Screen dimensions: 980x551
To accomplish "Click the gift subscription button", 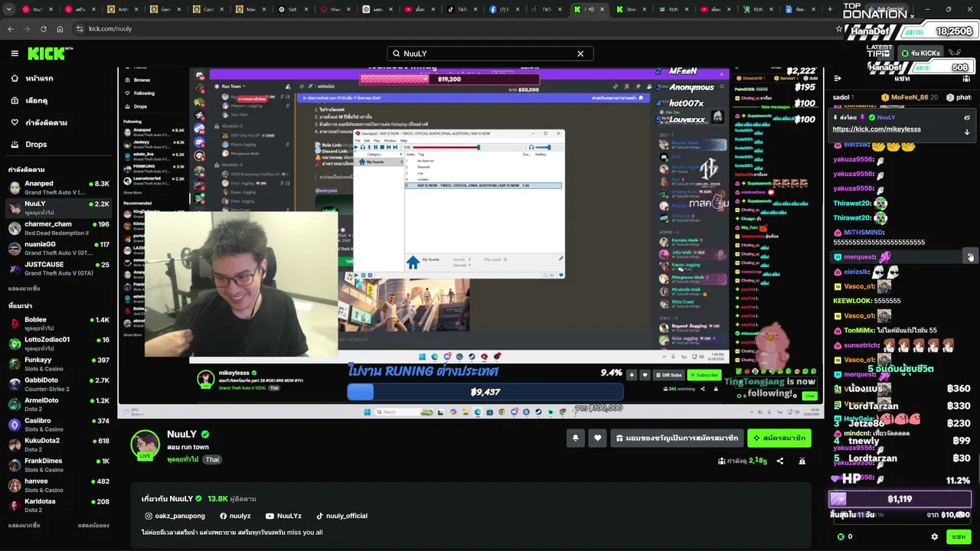I will [677, 438].
